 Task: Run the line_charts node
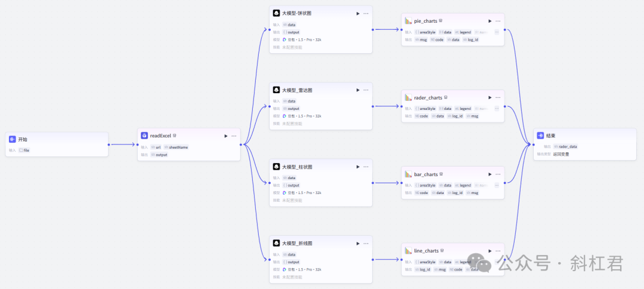click(x=490, y=251)
